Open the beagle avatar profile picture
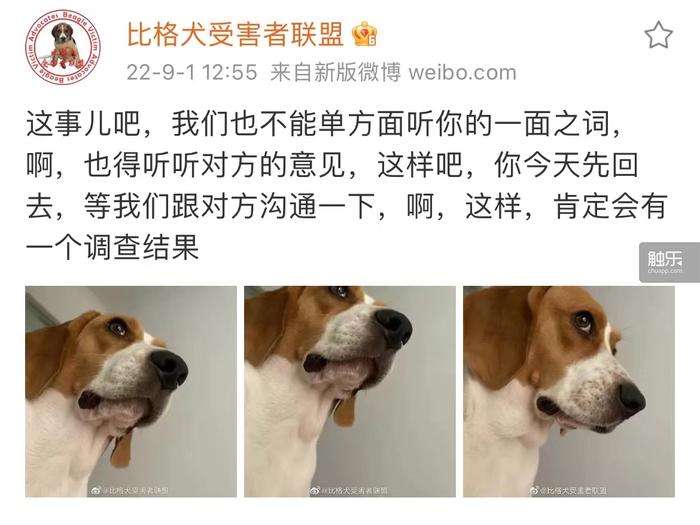Screen dimensions: 700x525 [x=63, y=47]
